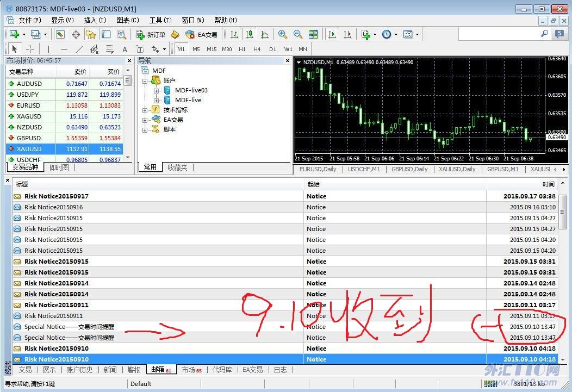Collapse the 账户 tree node
This screenshot has width=572, height=392.
coord(145,80)
